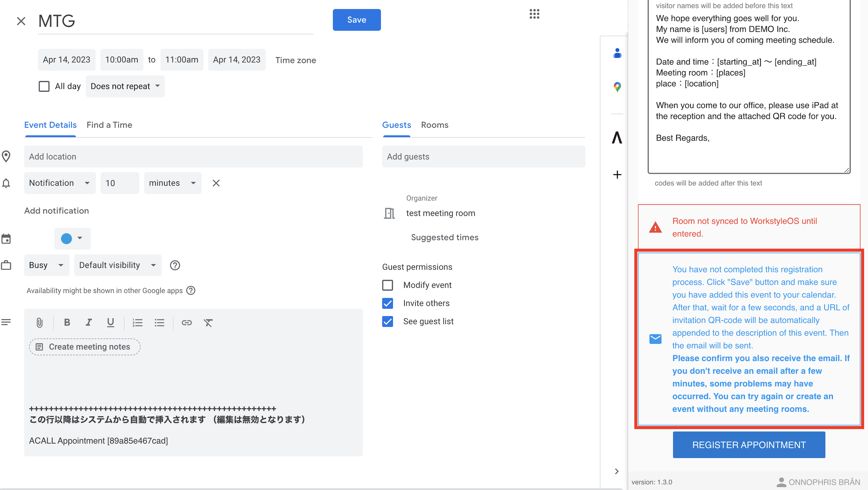The image size is (868, 490).
Task: Open the 10:00am start time picker
Action: pos(122,60)
